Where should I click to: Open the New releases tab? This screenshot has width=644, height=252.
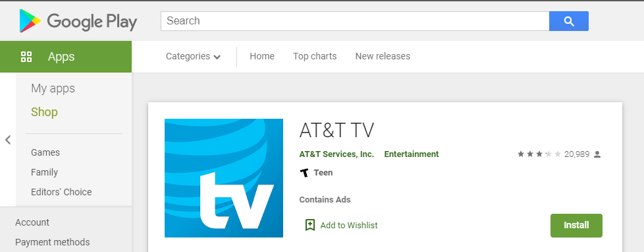pyautogui.click(x=383, y=57)
